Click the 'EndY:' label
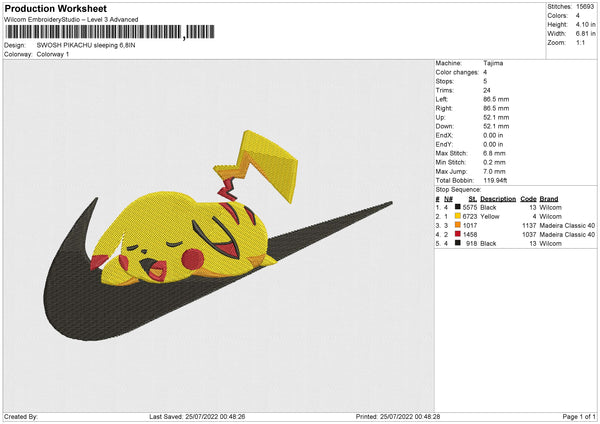Screen dimensions: 600x424 coord(444,144)
